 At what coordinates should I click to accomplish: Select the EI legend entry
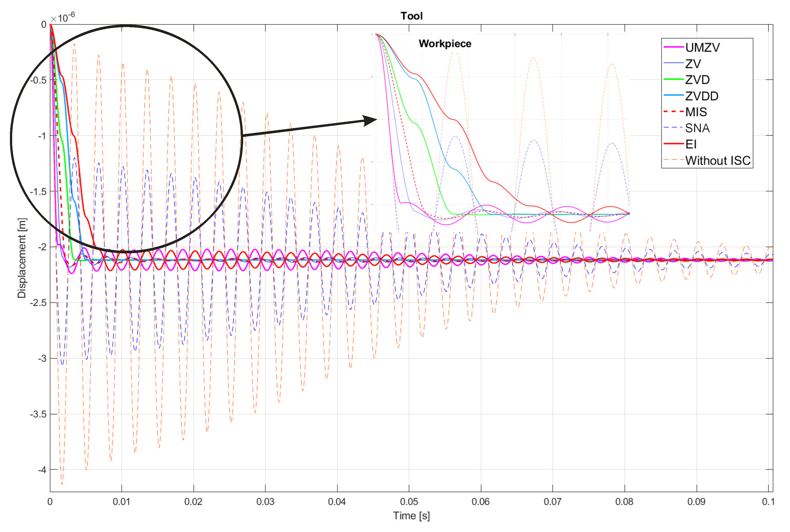tap(691, 144)
